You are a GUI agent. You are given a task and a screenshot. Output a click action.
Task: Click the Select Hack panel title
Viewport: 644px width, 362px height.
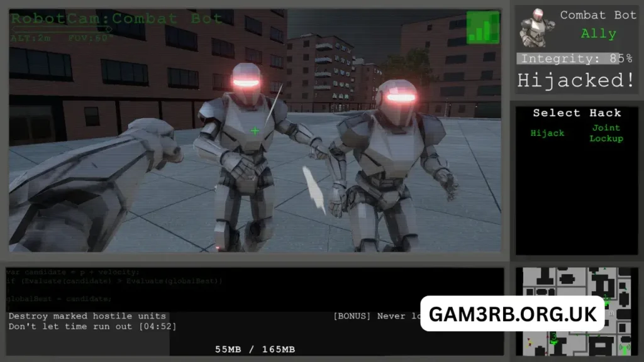(x=576, y=113)
